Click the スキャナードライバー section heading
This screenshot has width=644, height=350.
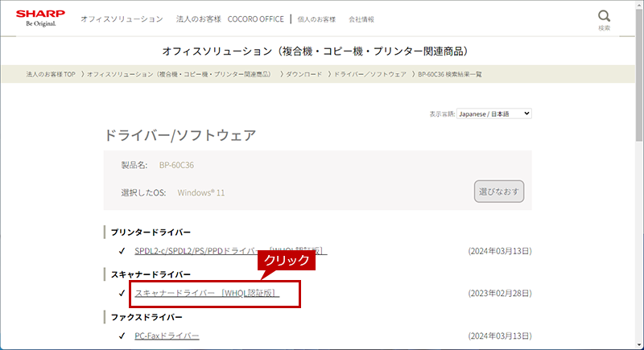151,274
